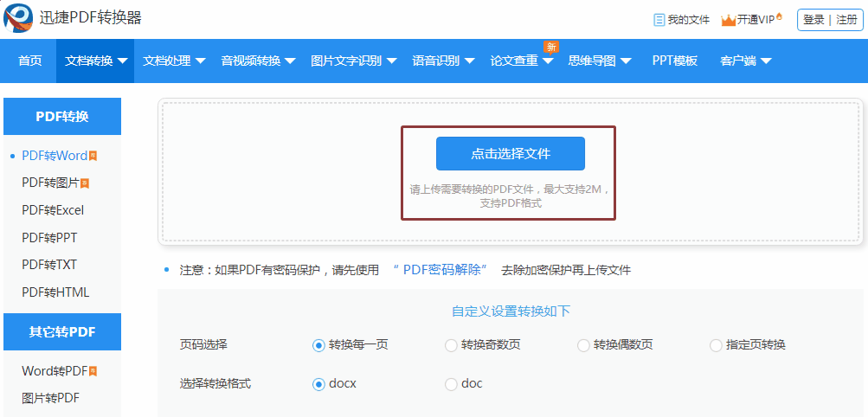
Task: Open the 客户端 menu label
Action: coord(738,61)
